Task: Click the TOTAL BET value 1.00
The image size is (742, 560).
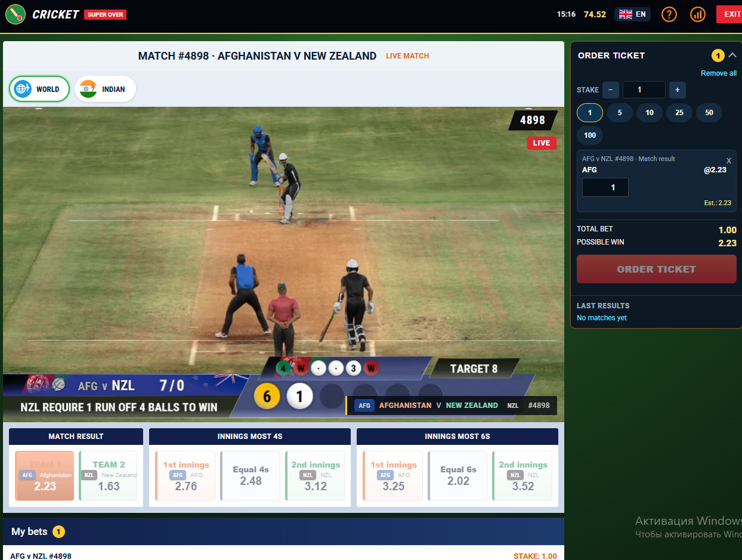Action: [x=727, y=230]
